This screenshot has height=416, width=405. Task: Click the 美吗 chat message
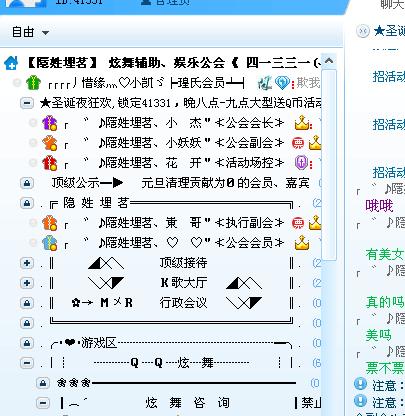tap(379, 335)
